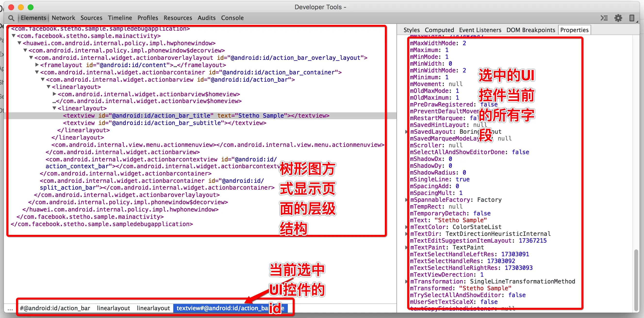Click the magnifier search icon
The height and width of the screenshot is (318, 644).
click(x=11, y=18)
